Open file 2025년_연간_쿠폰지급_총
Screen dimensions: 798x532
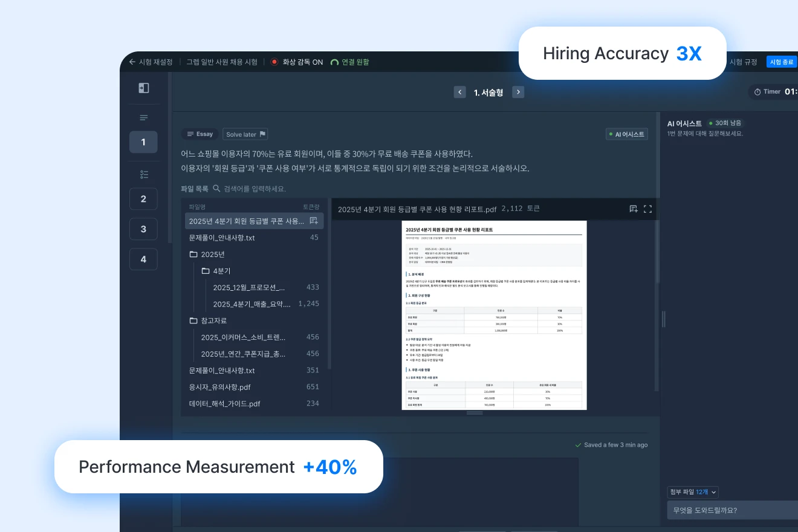[x=261, y=354]
